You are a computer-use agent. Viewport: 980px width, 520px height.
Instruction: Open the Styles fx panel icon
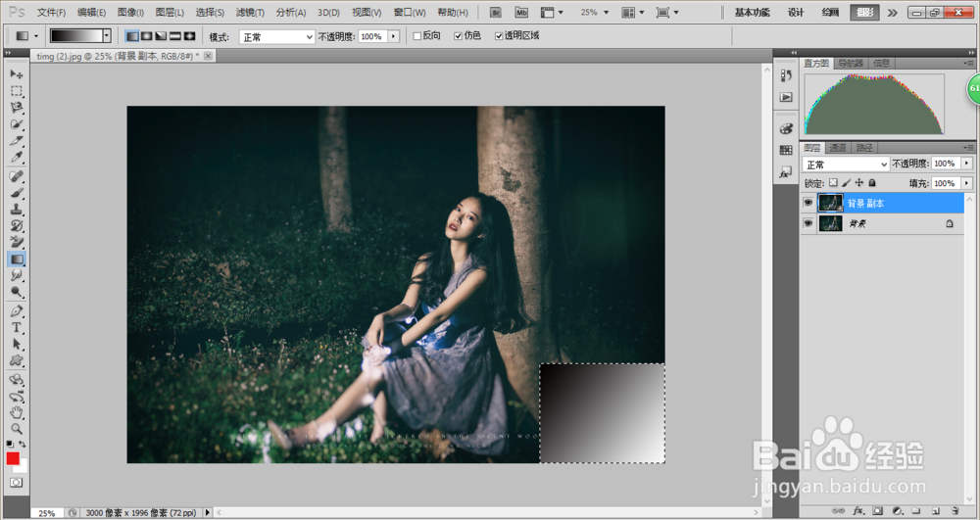(x=786, y=173)
